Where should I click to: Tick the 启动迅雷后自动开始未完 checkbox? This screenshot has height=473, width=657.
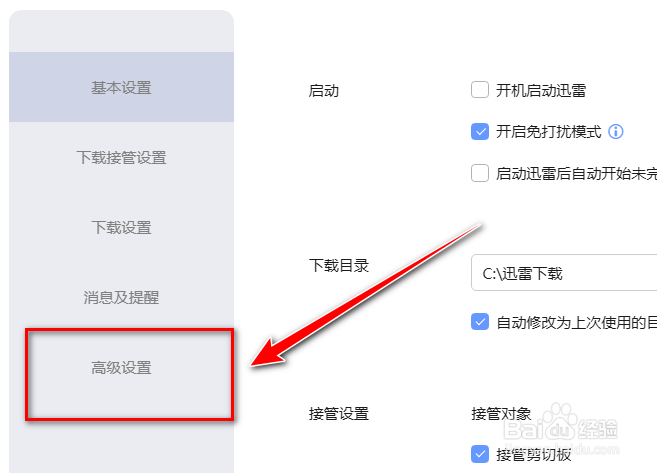click(480, 173)
